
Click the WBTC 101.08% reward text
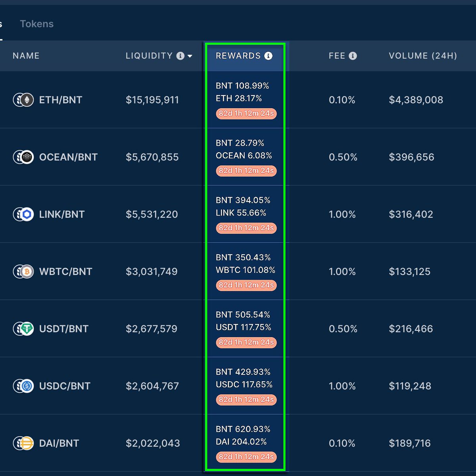pyautogui.click(x=246, y=270)
